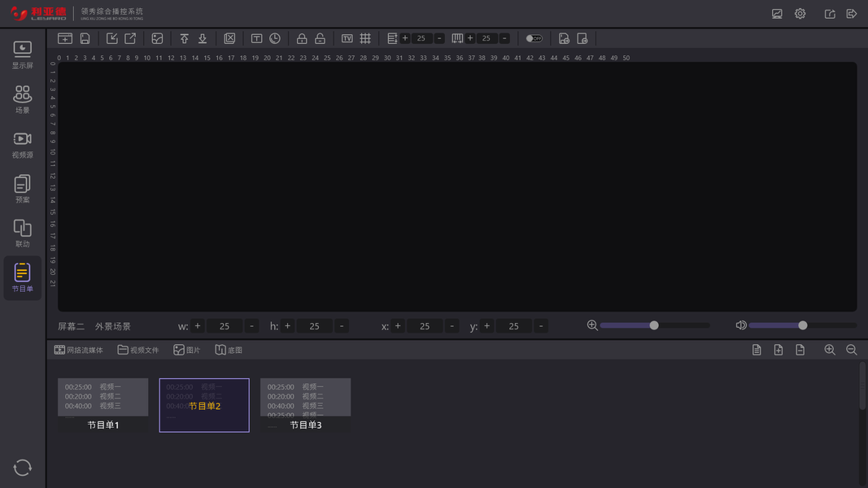Image resolution: width=868 pixels, height=488 pixels.
Task: Click the w width input field
Action: click(225, 326)
